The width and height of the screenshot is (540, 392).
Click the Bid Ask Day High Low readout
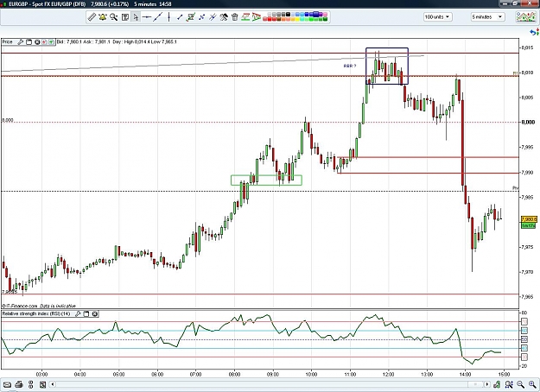pos(117,42)
